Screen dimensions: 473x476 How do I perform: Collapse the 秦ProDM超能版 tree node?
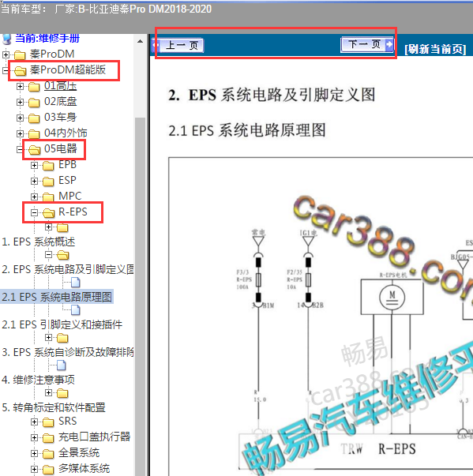pos(6,70)
